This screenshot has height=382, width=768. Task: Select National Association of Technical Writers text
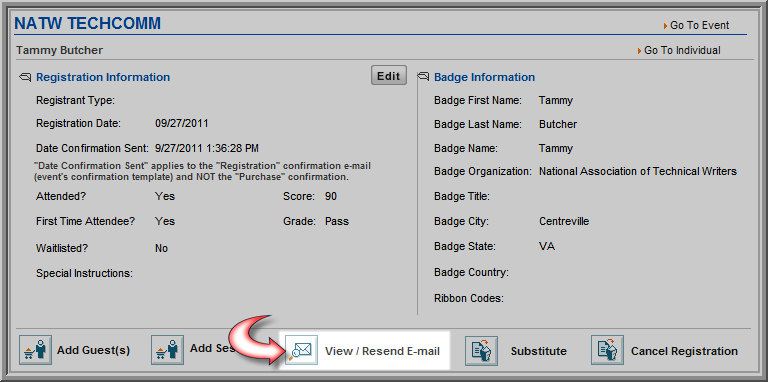click(x=638, y=171)
